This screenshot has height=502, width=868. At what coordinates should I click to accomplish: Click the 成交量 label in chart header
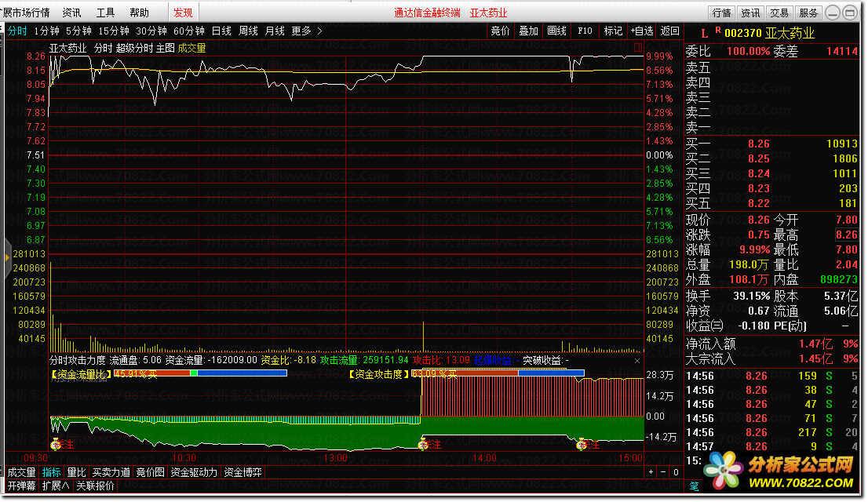pyautogui.click(x=191, y=48)
